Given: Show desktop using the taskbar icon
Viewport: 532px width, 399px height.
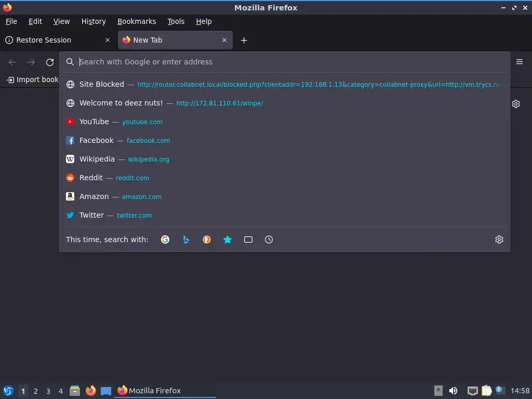Looking at the screenshot, I should click(x=106, y=391).
